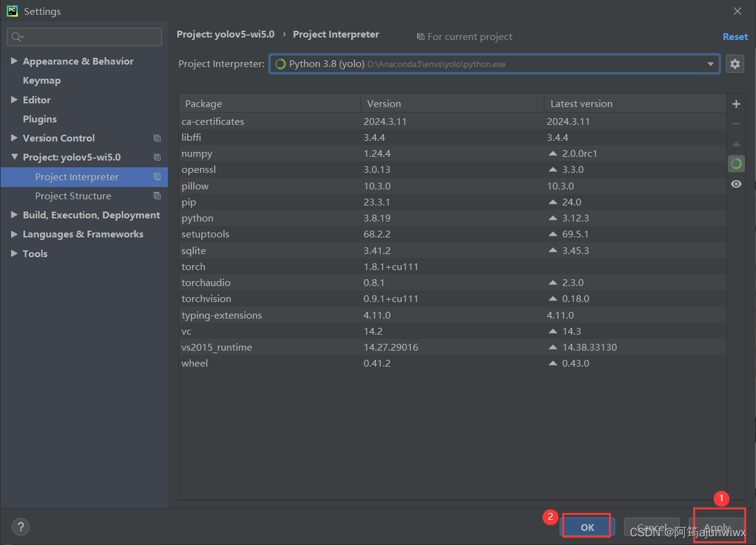This screenshot has width=756, height=545.
Task: Click the Apply button
Action: [717, 527]
